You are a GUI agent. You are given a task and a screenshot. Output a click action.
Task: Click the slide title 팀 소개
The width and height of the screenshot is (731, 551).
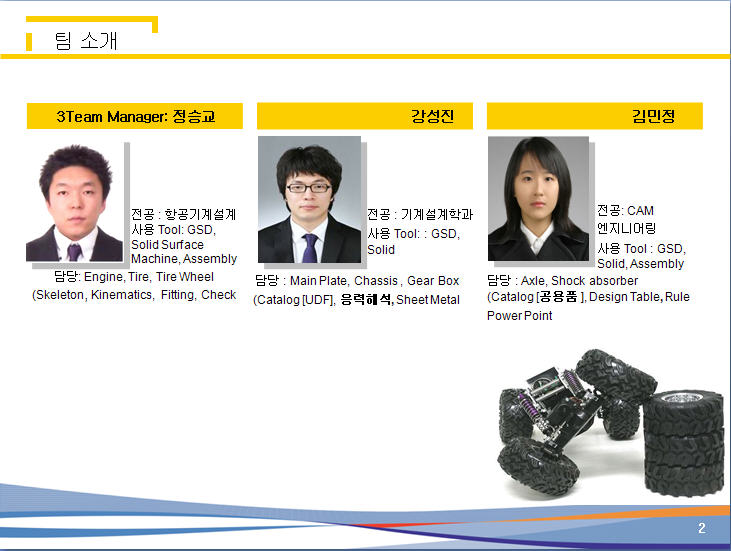88,40
